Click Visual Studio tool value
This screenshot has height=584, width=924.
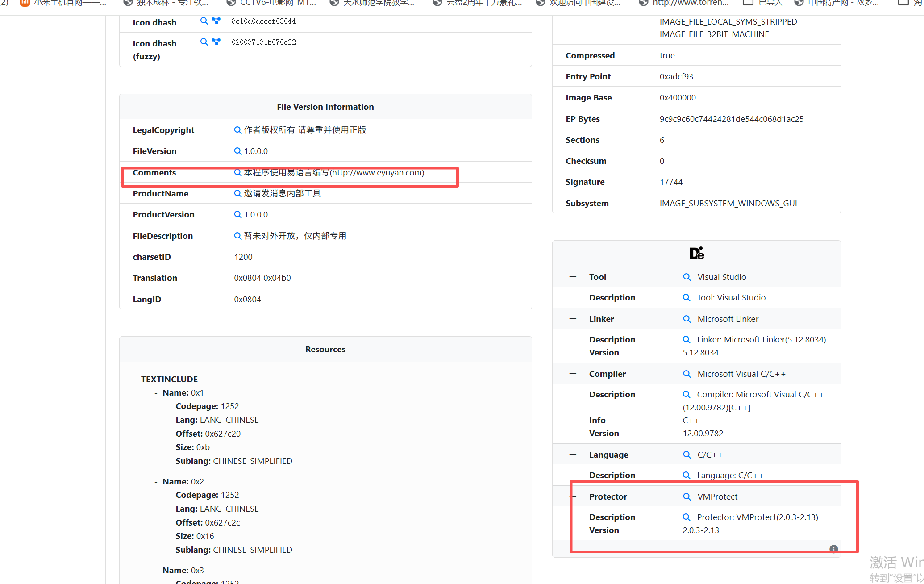(x=721, y=277)
